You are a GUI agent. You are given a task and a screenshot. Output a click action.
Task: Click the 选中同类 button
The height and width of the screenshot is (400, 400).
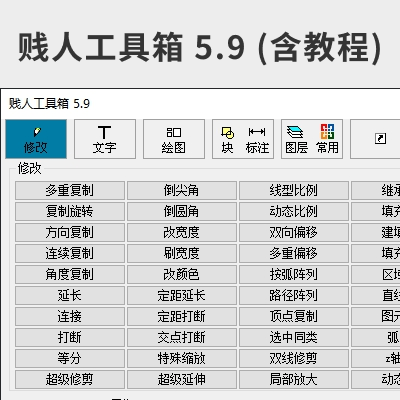(294, 337)
